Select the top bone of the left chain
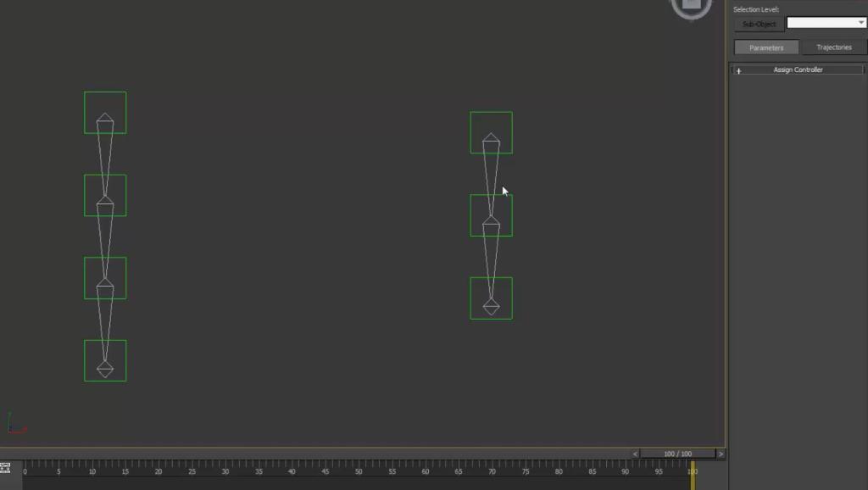The image size is (868, 490). click(105, 113)
